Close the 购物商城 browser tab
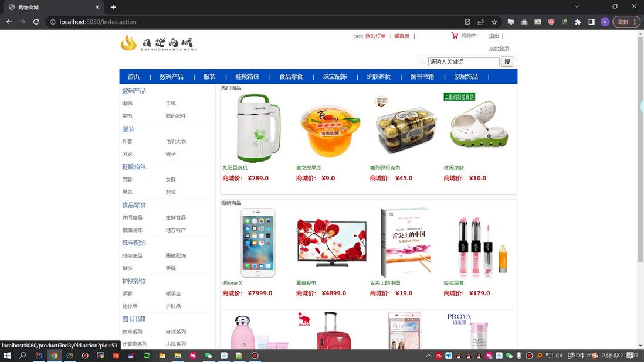Screen dimensions: 644x362 (97, 7)
